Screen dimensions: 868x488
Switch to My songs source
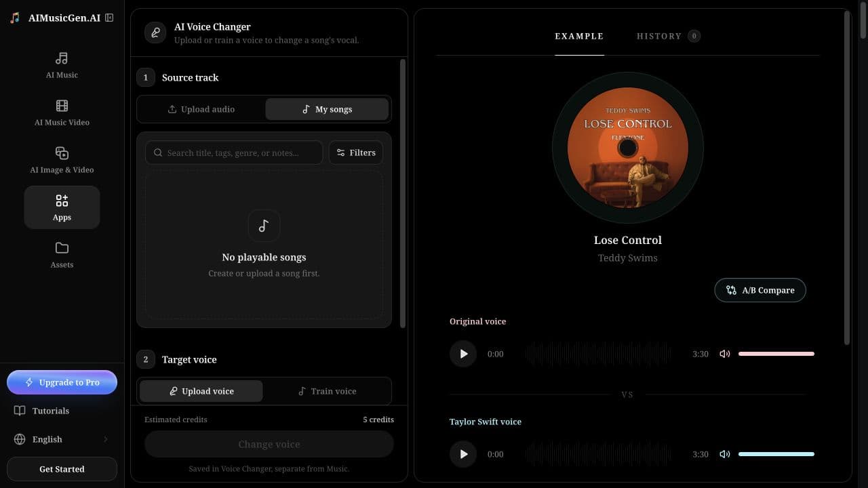[x=327, y=109]
